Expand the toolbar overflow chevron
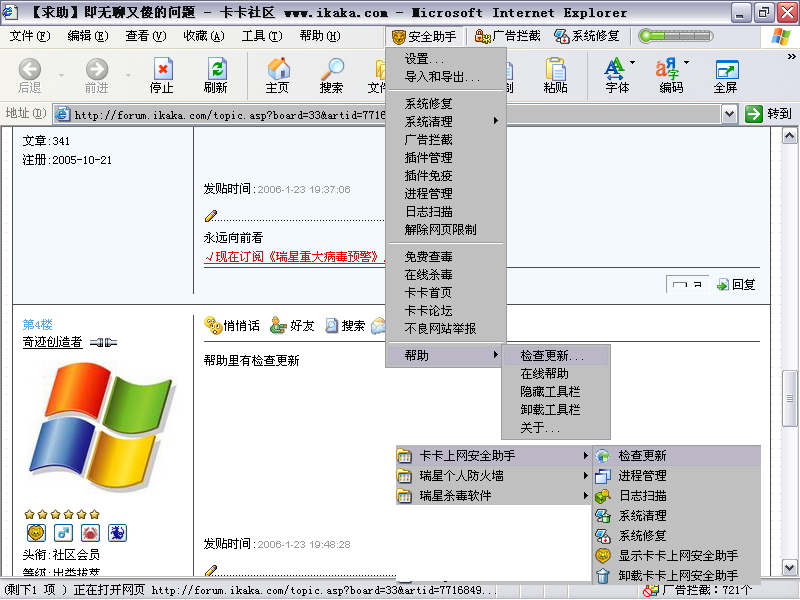Screen dimensions: 800x600 (x=791, y=57)
